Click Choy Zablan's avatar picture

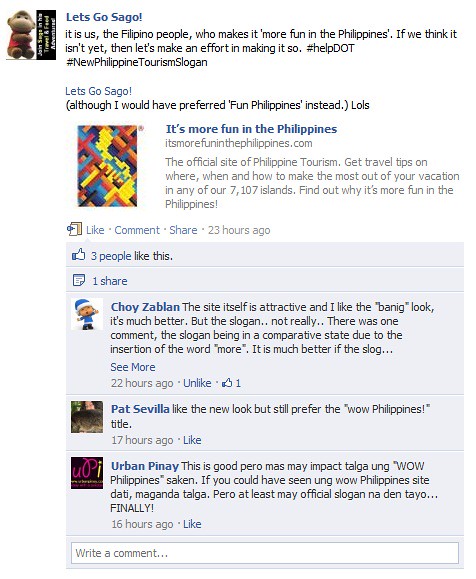[87, 314]
